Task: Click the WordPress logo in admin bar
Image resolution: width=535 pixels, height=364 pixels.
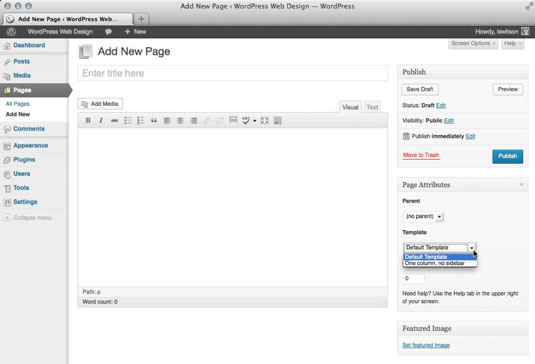Action: 11,32
